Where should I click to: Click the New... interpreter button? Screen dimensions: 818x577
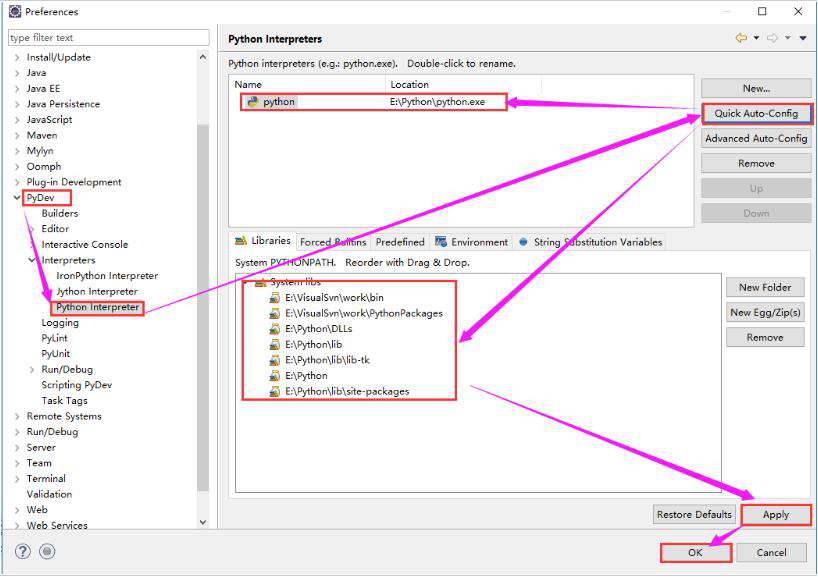coord(756,88)
